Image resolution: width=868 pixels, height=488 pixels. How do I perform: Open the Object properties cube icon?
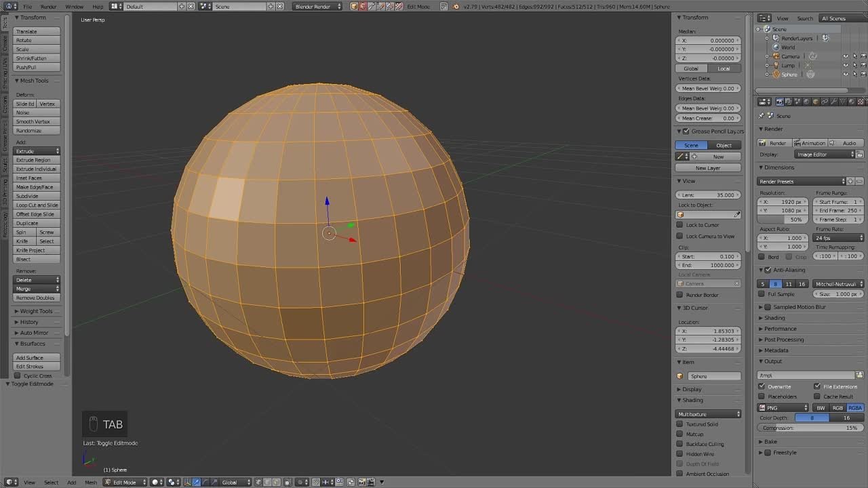pos(816,102)
